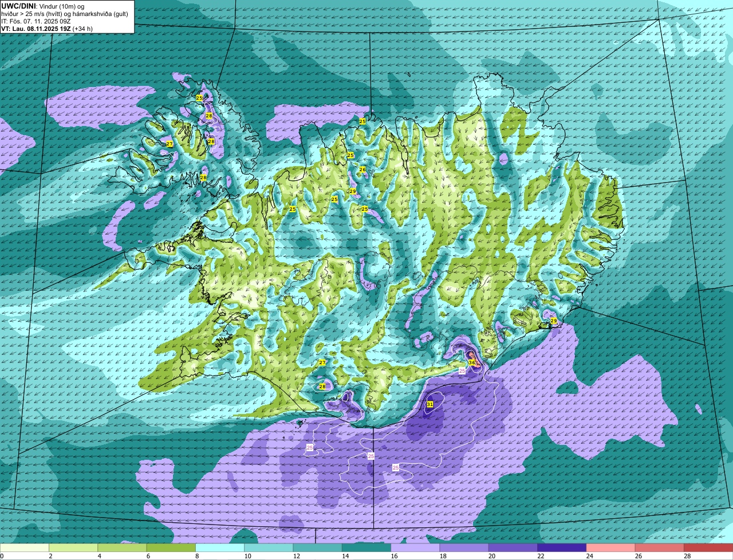Image resolution: width=733 pixels, height=560 pixels.
Task: Click the '(+34 h)' forecast offset text
Action: 82,29
